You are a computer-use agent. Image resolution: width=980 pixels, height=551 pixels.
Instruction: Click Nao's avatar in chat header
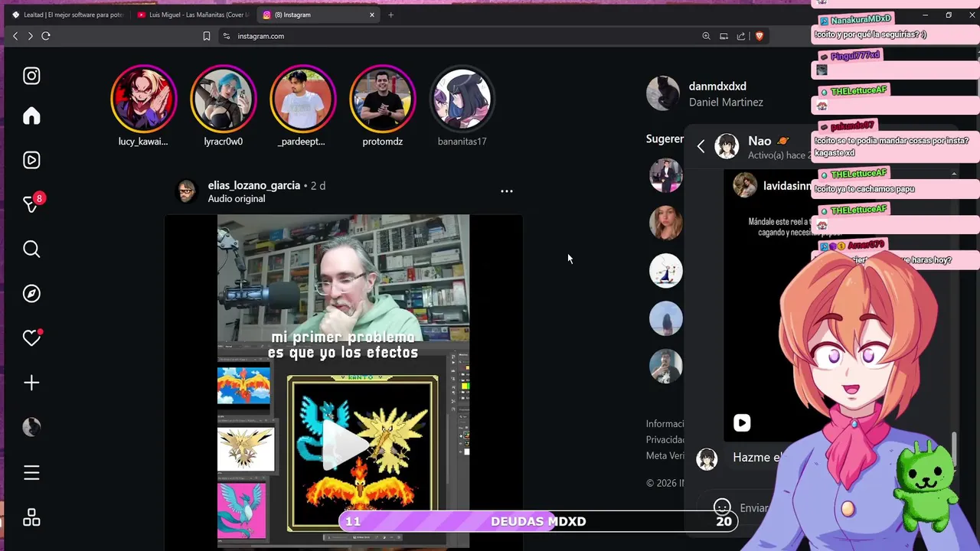point(727,145)
